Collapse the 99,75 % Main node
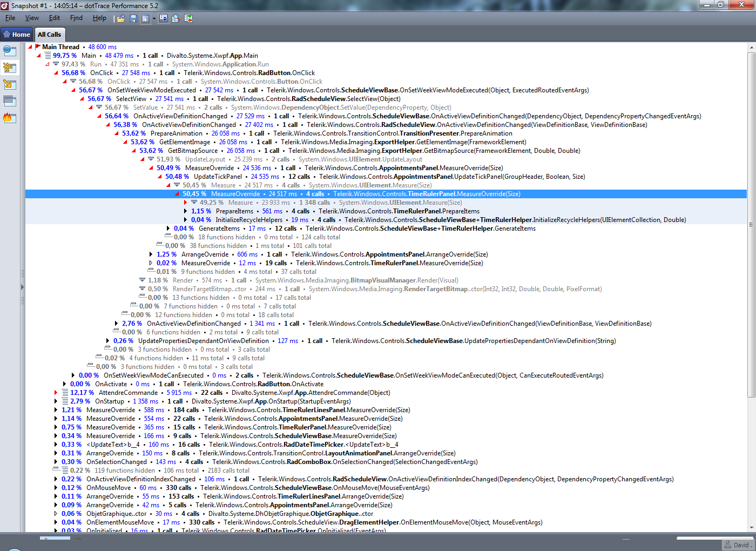756x551 pixels. tap(39, 56)
